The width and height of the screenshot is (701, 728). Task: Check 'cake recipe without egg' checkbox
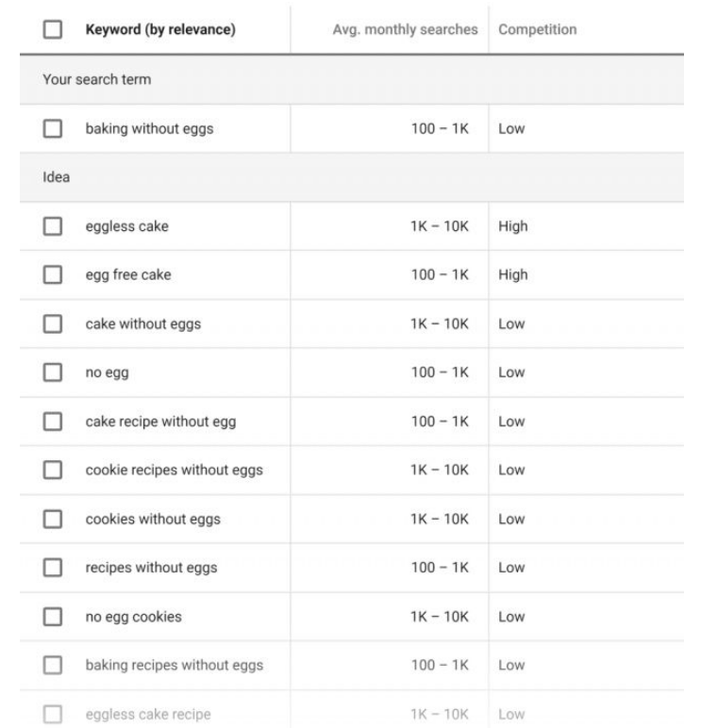53,422
